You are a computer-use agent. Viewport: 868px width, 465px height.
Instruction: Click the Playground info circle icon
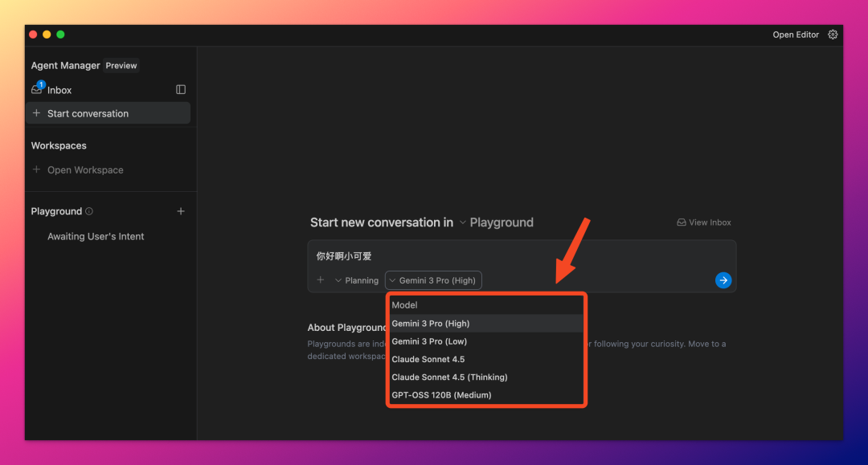click(89, 211)
